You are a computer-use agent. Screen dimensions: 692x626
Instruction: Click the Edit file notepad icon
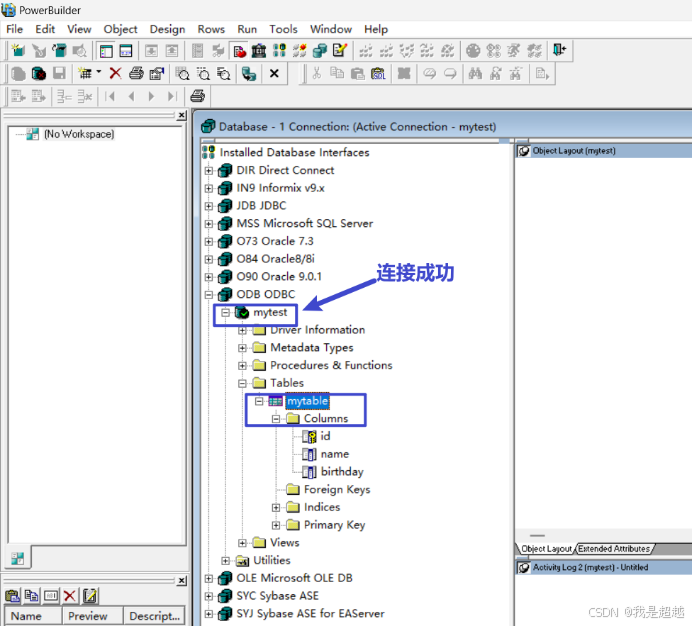click(x=340, y=51)
